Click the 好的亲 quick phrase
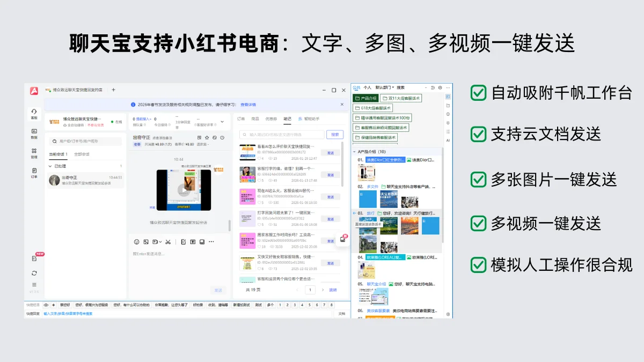 point(198,305)
